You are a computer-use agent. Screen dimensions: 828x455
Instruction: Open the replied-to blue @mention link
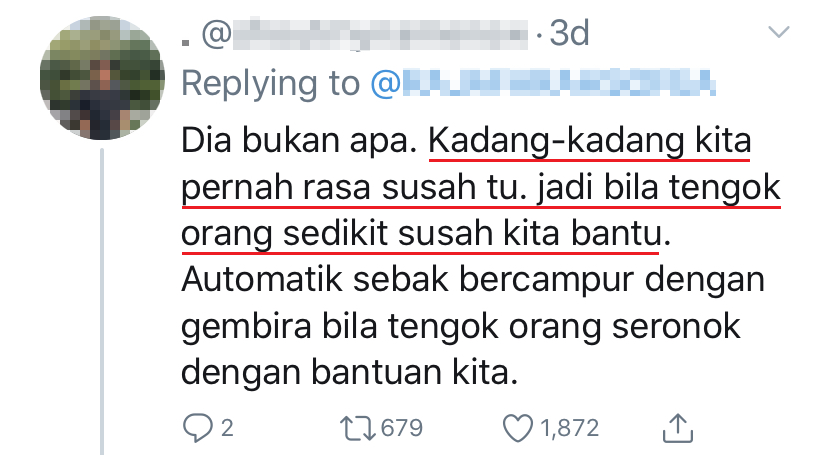(x=544, y=83)
